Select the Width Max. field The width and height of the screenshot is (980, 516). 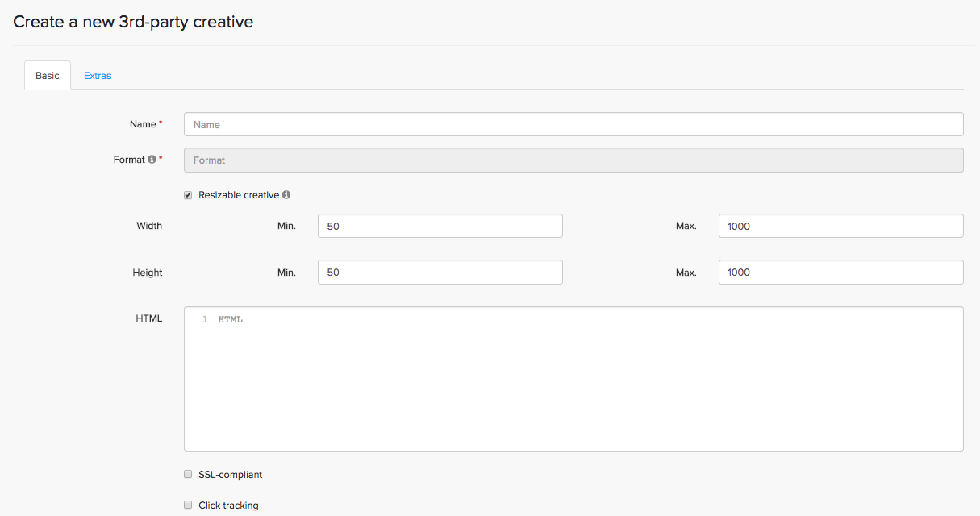click(840, 226)
